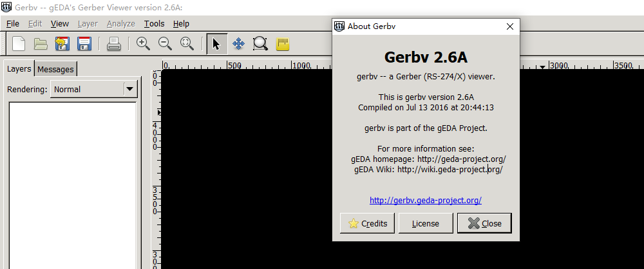The height and width of the screenshot is (269, 644).
Task: Open the View menu
Action: point(59,24)
